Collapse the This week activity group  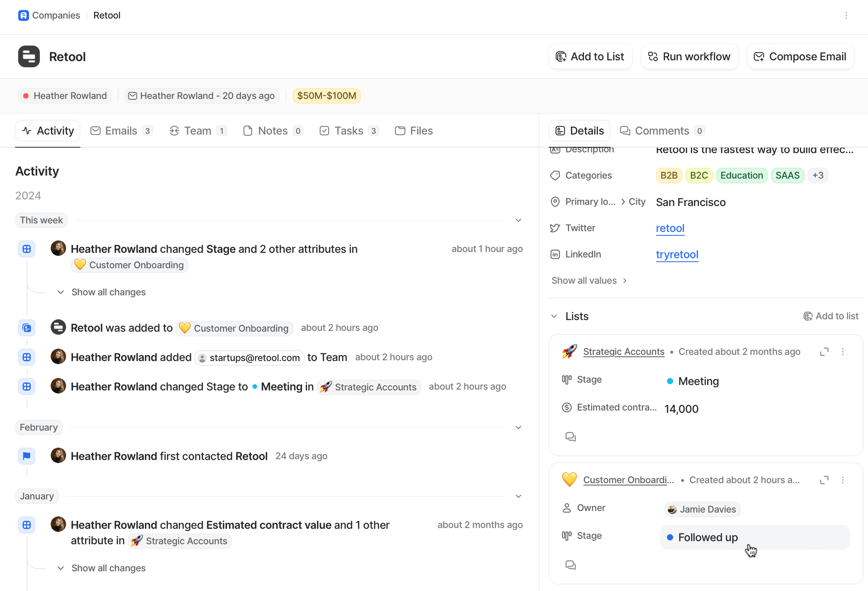[518, 220]
